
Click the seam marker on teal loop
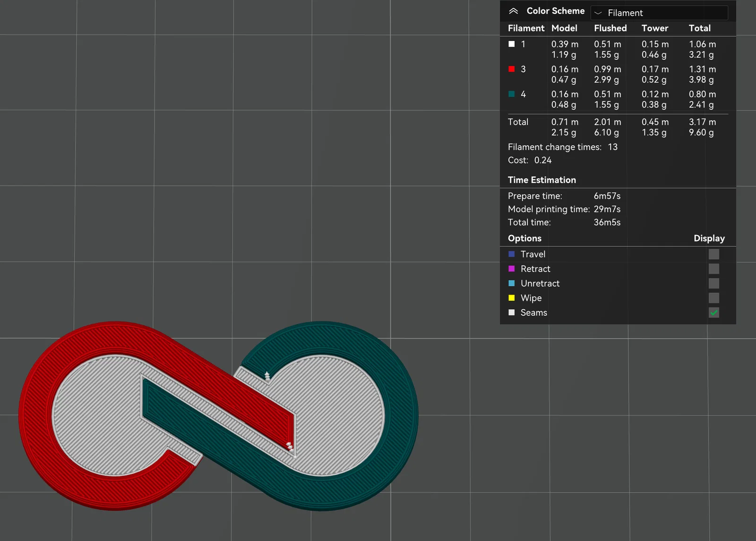point(267,376)
